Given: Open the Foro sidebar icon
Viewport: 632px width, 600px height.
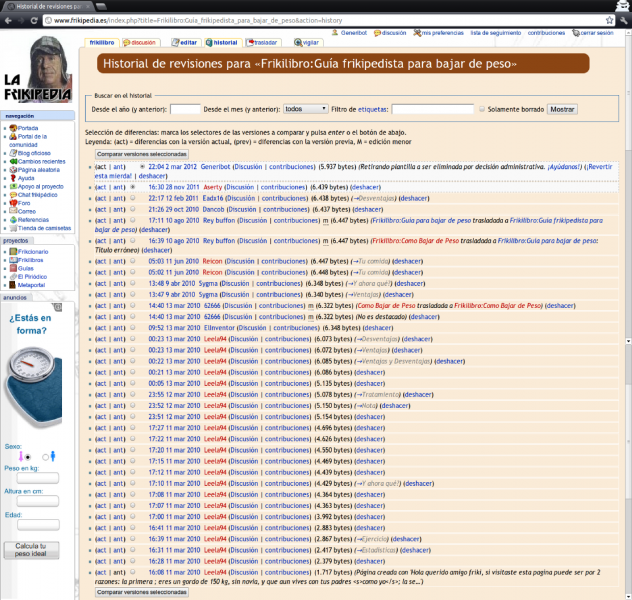Looking at the screenshot, I should [x=13, y=203].
